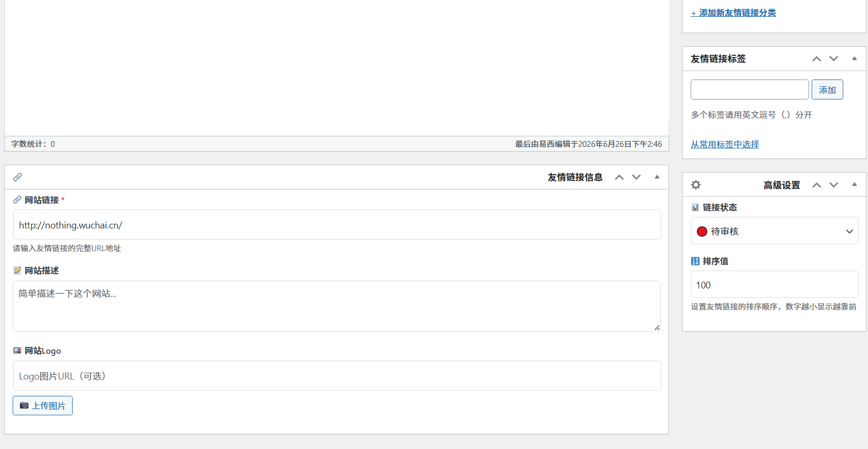Viewport: 868px width, 449px height.
Task: Collapse the 高级设置 panel with triangle toggle
Action: click(854, 184)
